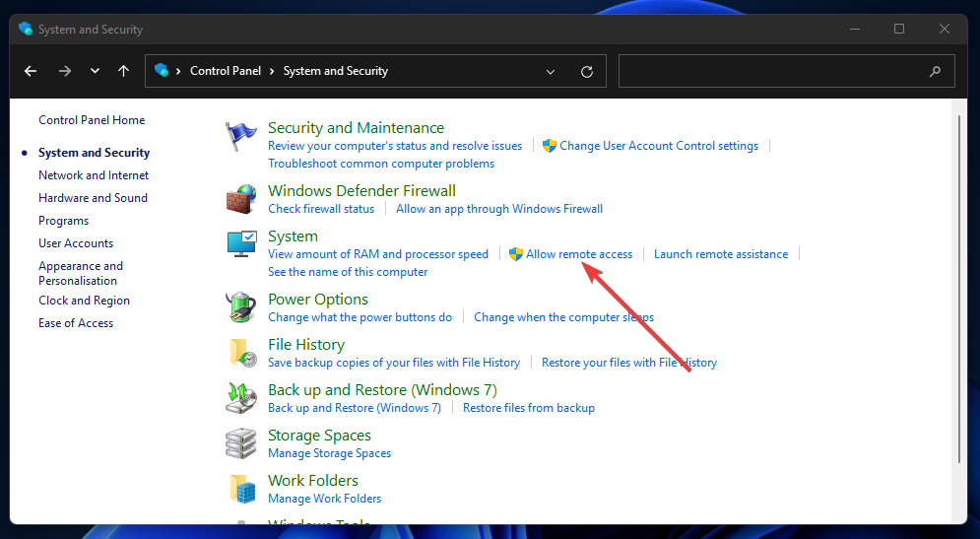Open the System heading link
This screenshot has width=980, height=539.
coord(294,236)
